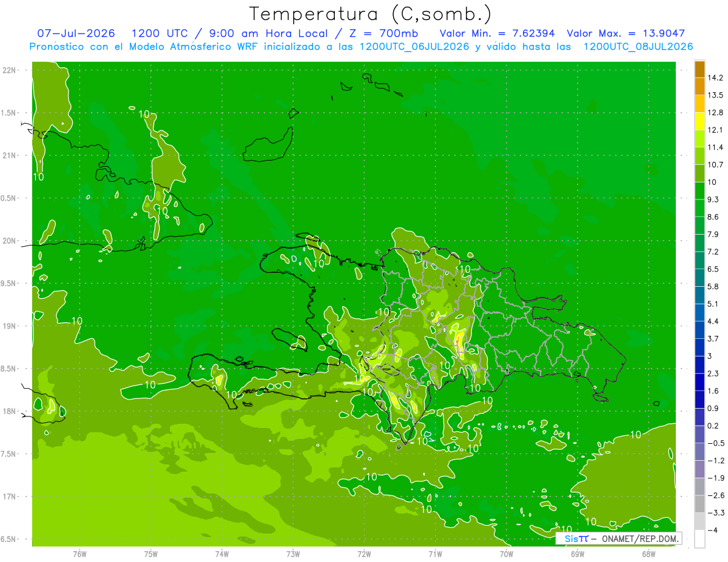
Task: Click the 73W longitude label
Action: click(293, 554)
